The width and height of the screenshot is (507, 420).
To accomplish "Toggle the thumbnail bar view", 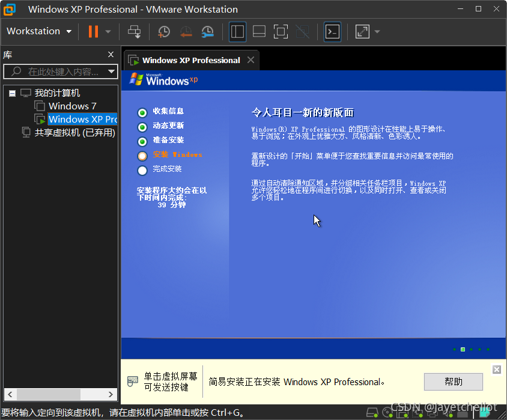I will [x=260, y=32].
